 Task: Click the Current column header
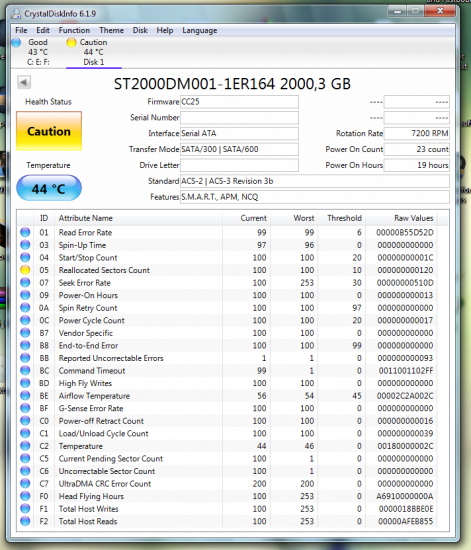[x=247, y=218]
